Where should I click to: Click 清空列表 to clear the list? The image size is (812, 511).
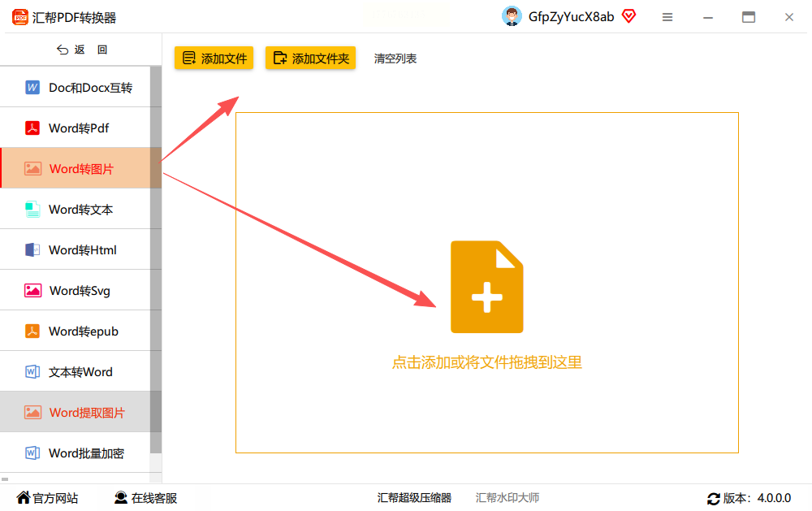point(395,58)
